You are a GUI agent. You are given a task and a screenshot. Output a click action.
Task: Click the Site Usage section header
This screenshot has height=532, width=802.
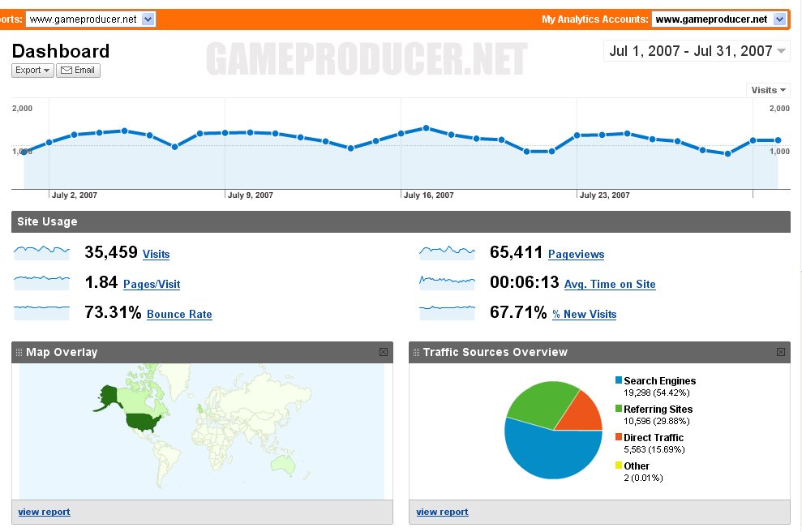(401, 221)
